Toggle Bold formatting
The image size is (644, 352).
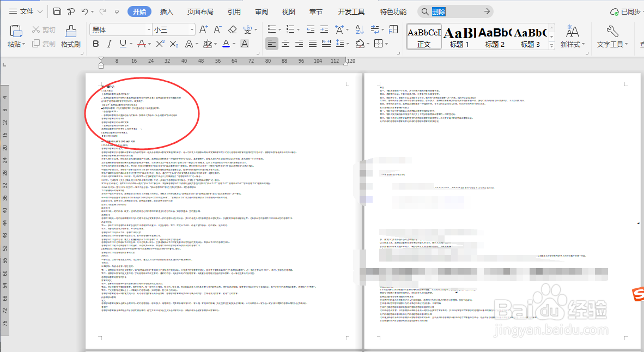pyautogui.click(x=96, y=44)
